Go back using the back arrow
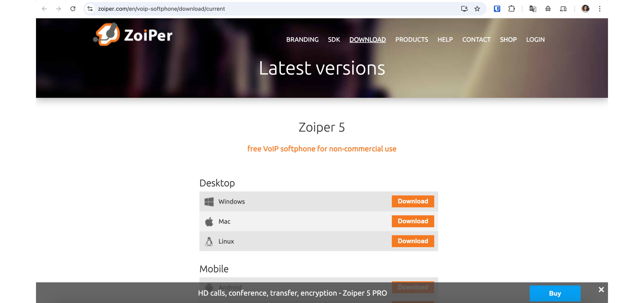The image size is (644, 303). (44, 9)
